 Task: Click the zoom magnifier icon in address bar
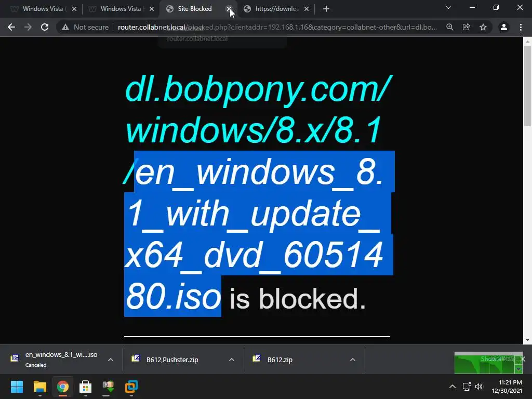(450, 27)
